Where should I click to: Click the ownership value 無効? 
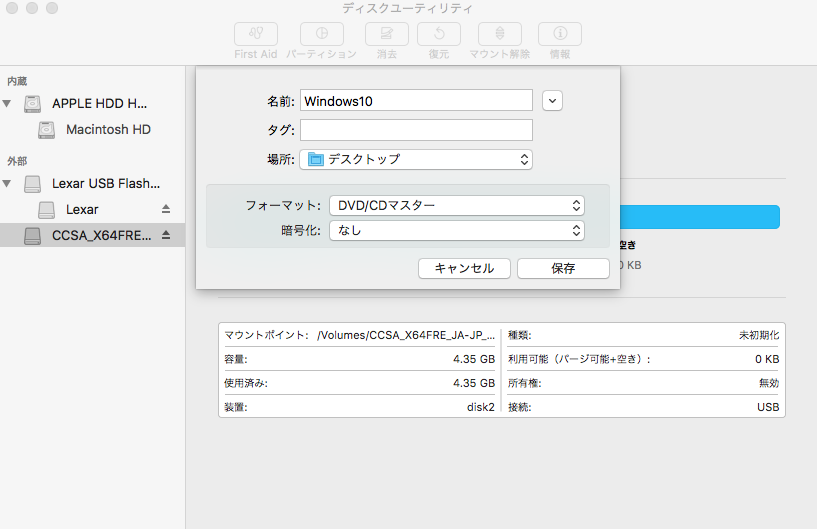(x=769, y=383)
